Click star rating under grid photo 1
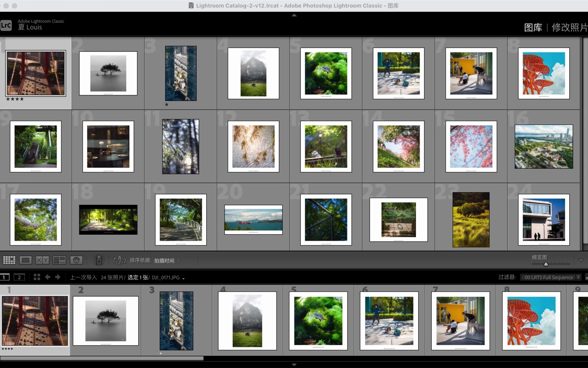588x368 pixels. pyautogui.click(x=15, y=99)
